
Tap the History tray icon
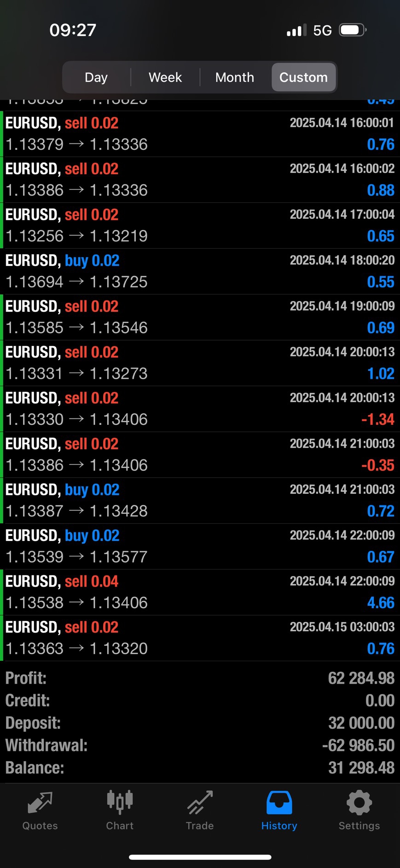279,803
